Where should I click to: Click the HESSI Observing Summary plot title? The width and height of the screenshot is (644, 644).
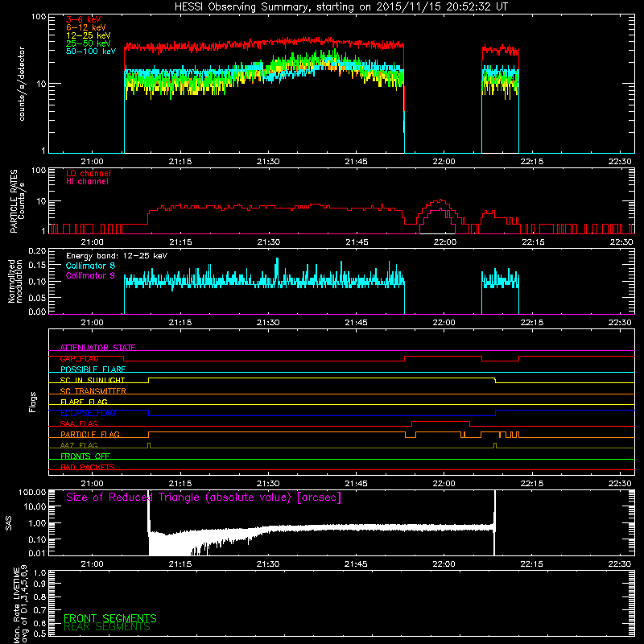[341, 7]
